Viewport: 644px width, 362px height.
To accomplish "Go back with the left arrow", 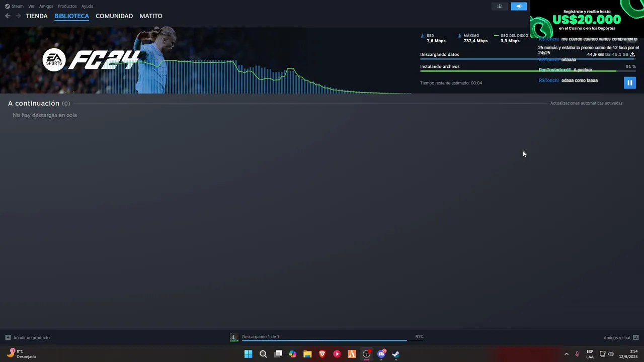I will [8, 16].
